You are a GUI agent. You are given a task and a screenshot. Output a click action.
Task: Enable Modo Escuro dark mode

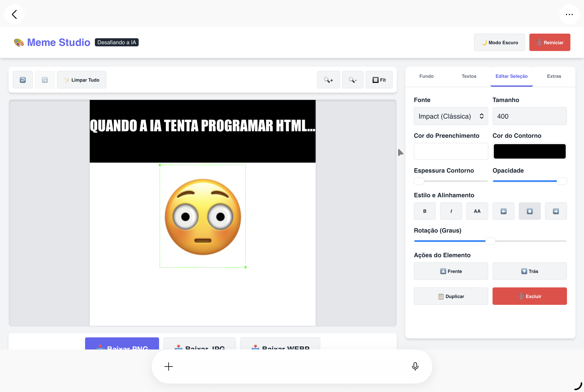pyautogui.click(x=500, y=42)
